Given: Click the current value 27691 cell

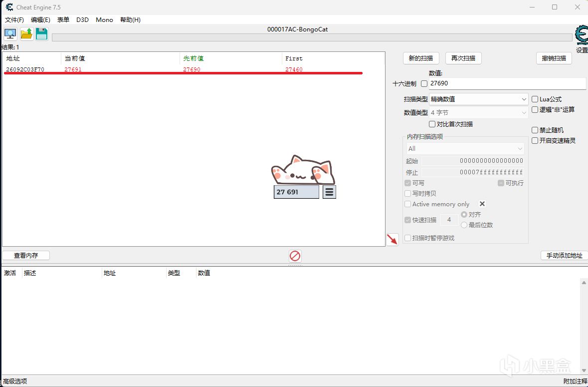Looking at the screenshot, I should (73, 69).
